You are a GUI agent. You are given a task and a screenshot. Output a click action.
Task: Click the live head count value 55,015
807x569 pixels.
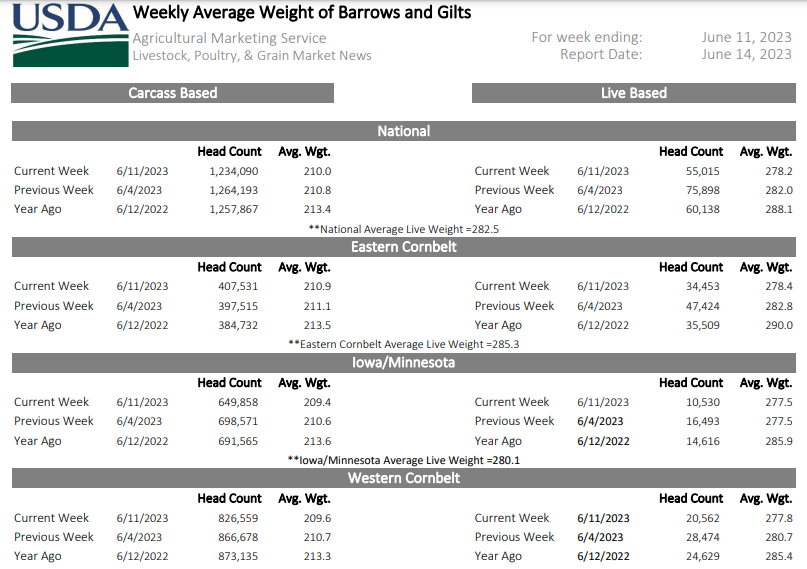click(x=704, y=171)
